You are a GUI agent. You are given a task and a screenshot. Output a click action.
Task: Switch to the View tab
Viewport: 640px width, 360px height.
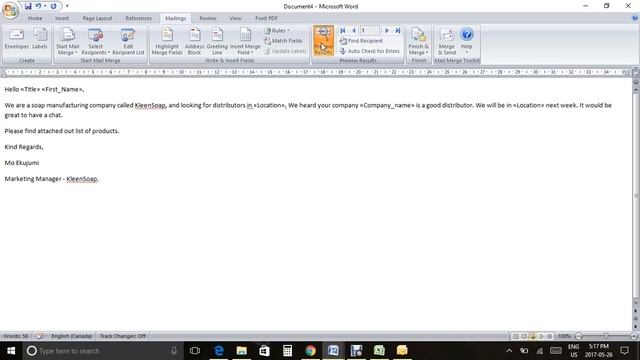[x=235, y=18]
